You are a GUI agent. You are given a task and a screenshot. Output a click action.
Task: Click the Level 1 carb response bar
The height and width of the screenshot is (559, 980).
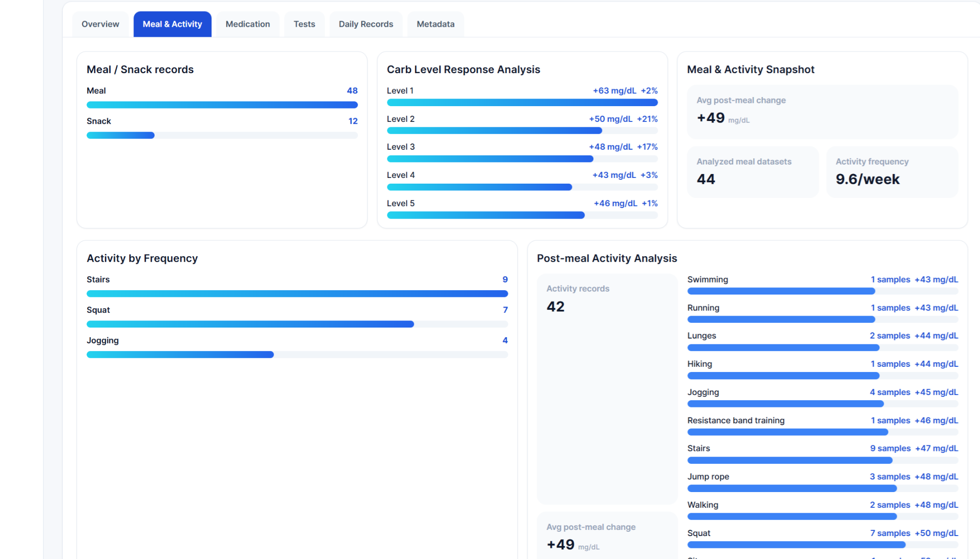pos(522,102)
